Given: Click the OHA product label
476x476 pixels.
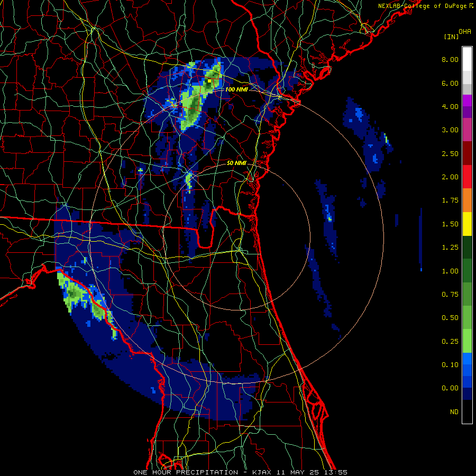Looking at the screenshot, I should pyautogui.click(x=465, y=31).
